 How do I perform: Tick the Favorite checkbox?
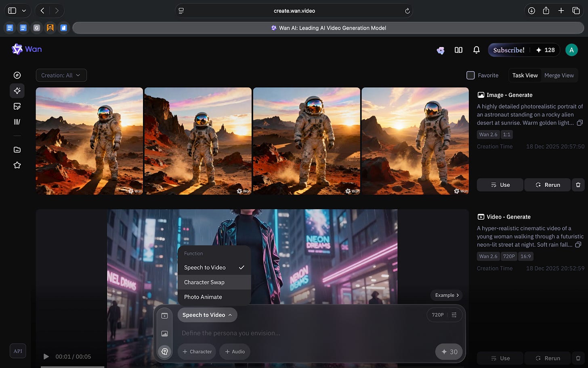click(470, 75)
